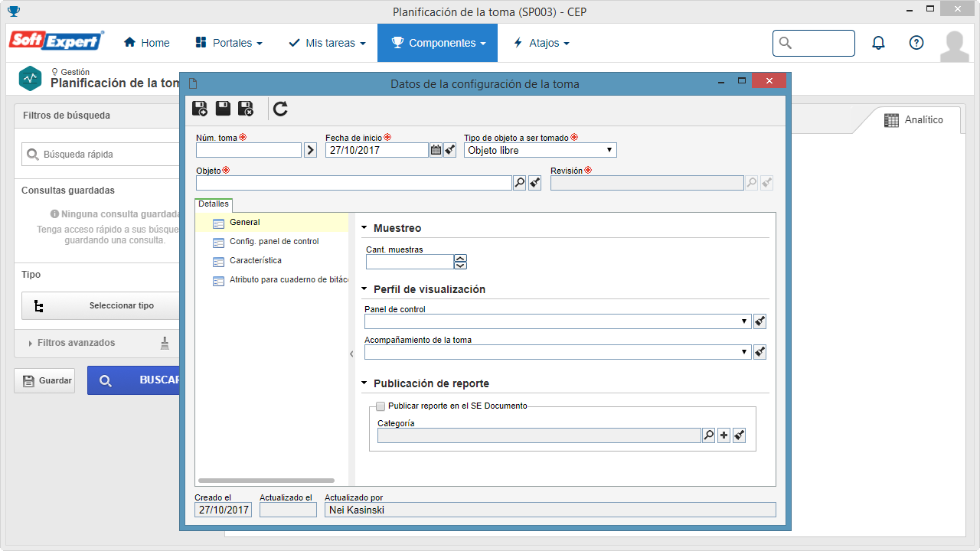
Task: Click the save record disk icon
Action: pyautogui.click(x=223, y=109)
